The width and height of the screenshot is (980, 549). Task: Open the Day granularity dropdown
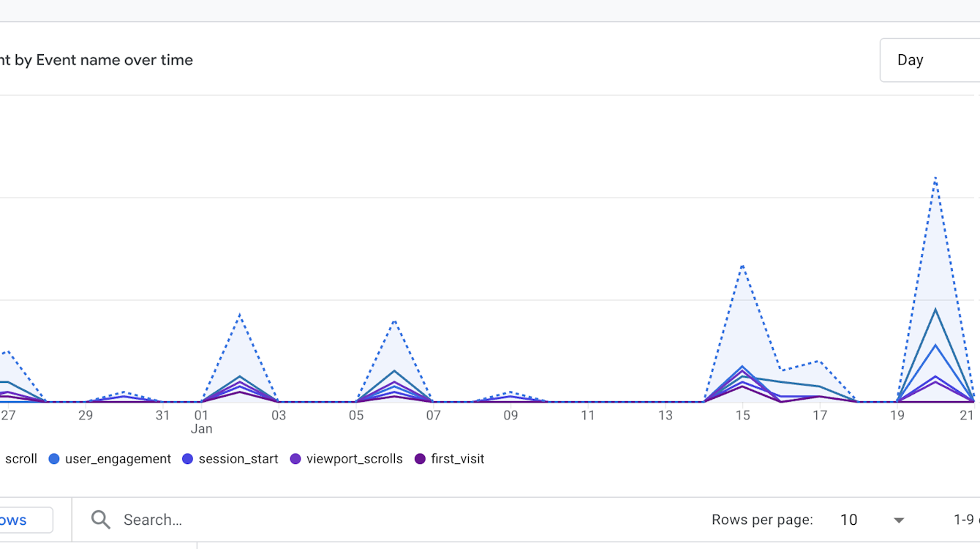pyautogui.click(x=929, y=60)
